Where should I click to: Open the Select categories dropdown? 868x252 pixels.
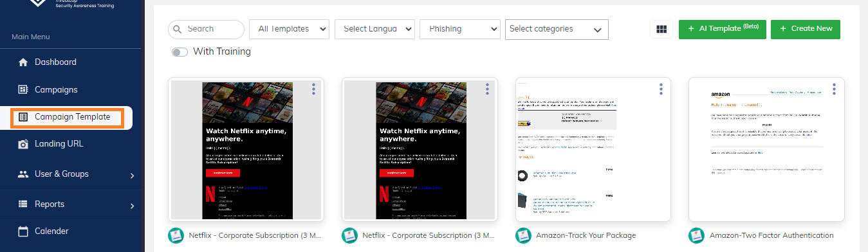[x=557, y=29]
